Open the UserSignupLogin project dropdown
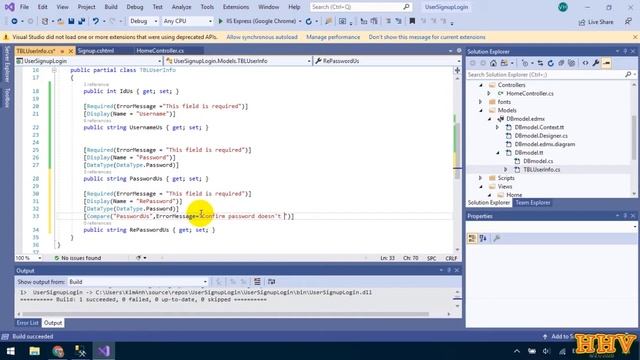Screen dimensions: 640x360 [89, 61]
